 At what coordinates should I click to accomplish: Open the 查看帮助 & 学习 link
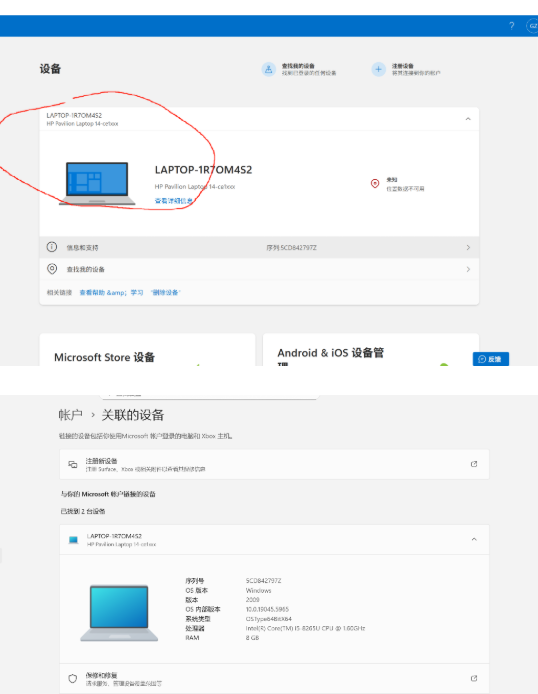pos(111,293)
